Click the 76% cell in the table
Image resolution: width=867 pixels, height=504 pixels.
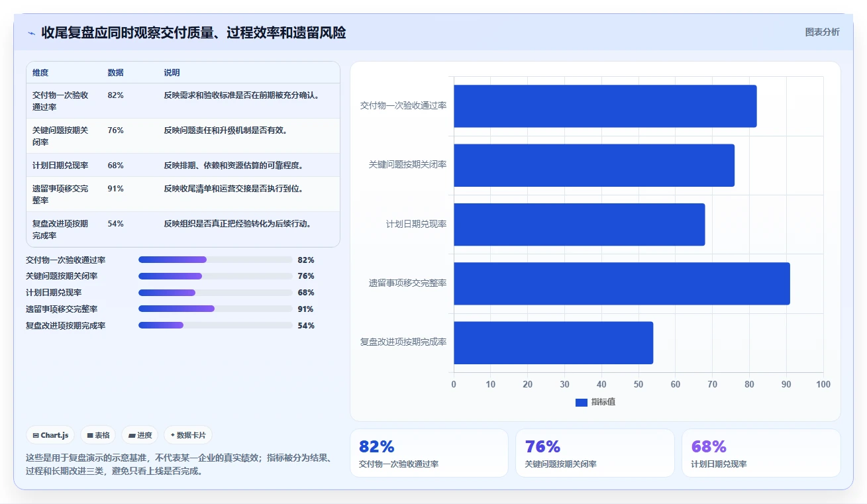[115, 130]
